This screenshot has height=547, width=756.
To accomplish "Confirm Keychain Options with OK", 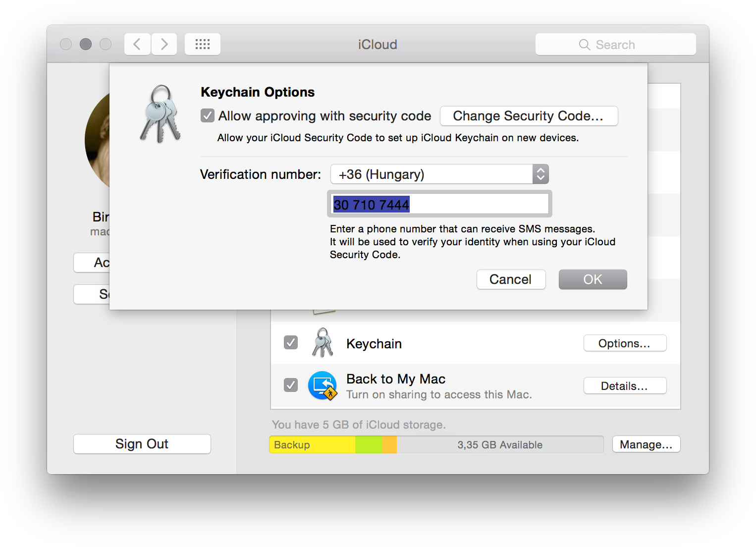I will (593, 279).
